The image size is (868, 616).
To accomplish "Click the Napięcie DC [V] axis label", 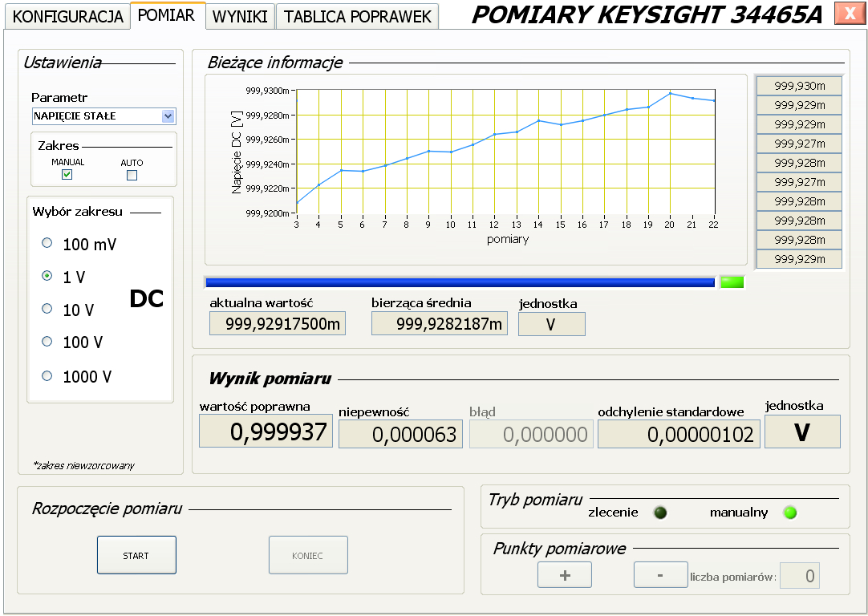I will (x=237, y=152).
